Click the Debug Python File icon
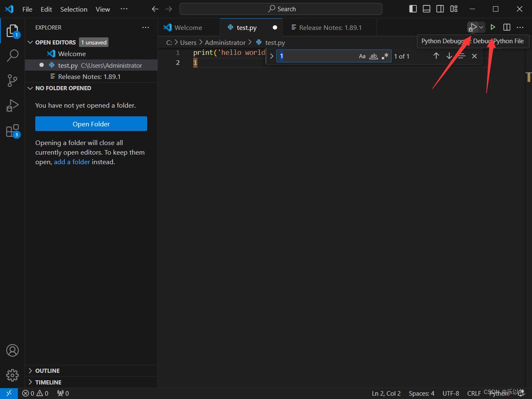 (x=473, y=27)
